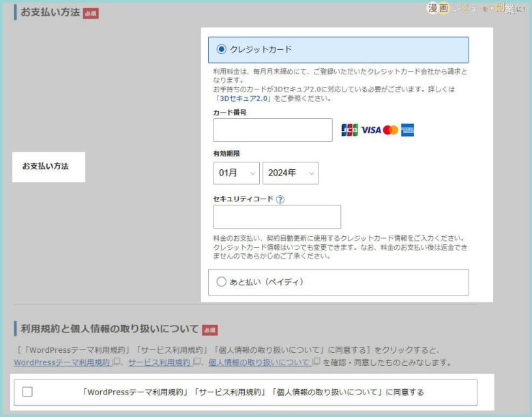Open the 01月 expiry month dropdown

236,173
